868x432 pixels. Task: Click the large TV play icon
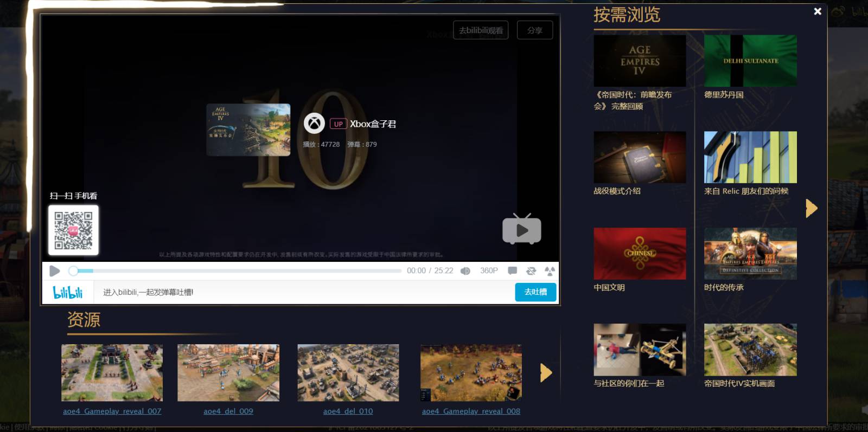tap(521, 230)
